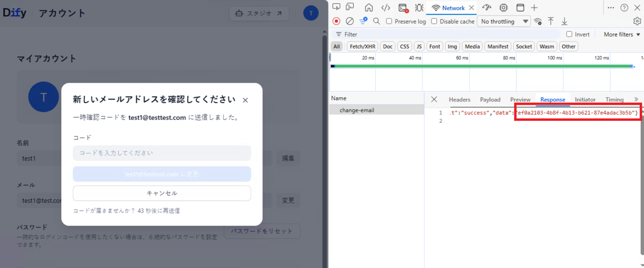Screen dimensions: 644x268
Task: Filter requests by Socket type
Action: coord(524,47)
